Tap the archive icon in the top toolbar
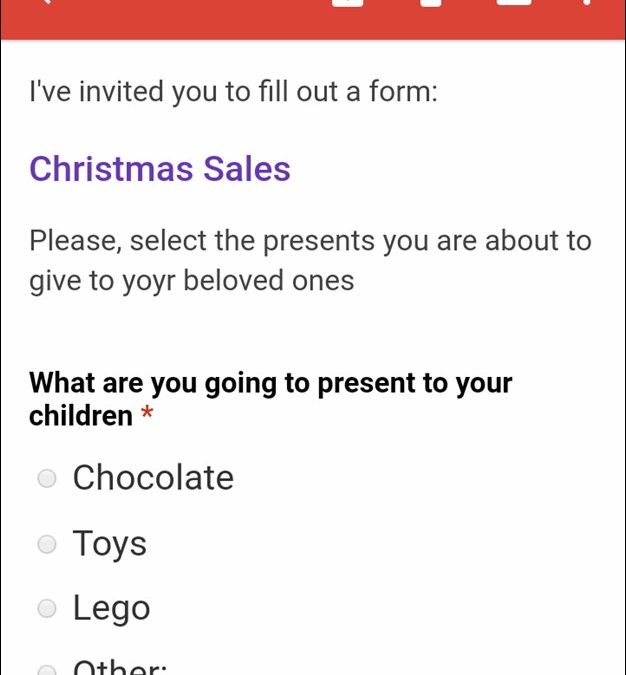 [347, 3]
